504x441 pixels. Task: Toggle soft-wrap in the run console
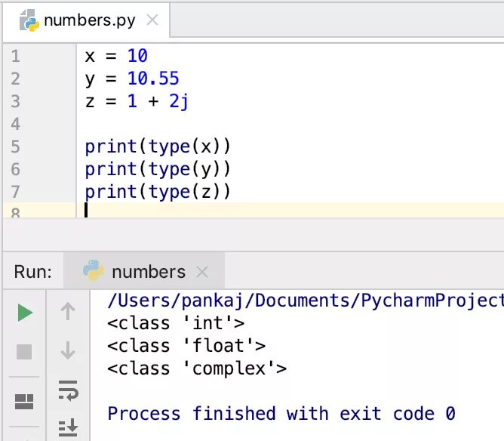pos(68,390)
